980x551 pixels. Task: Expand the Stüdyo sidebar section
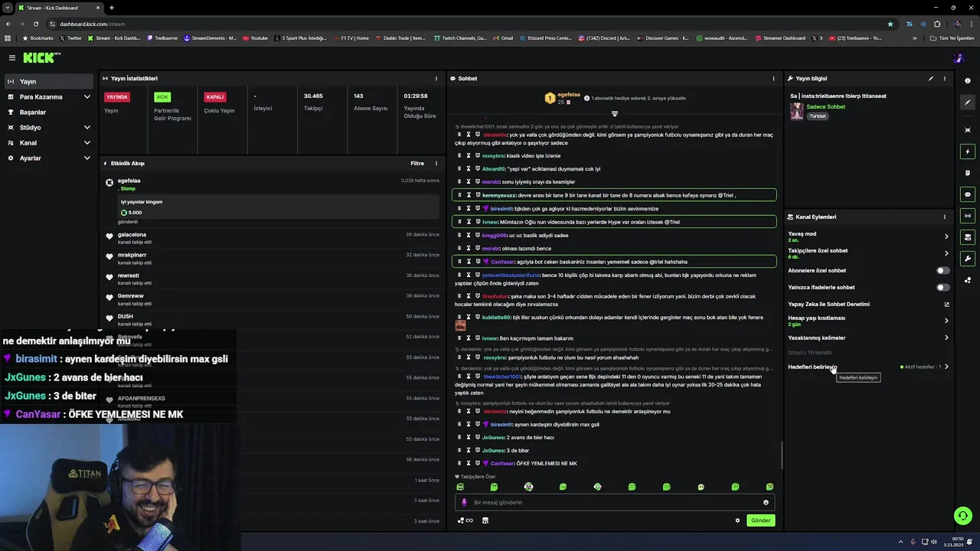pos(47,127)
